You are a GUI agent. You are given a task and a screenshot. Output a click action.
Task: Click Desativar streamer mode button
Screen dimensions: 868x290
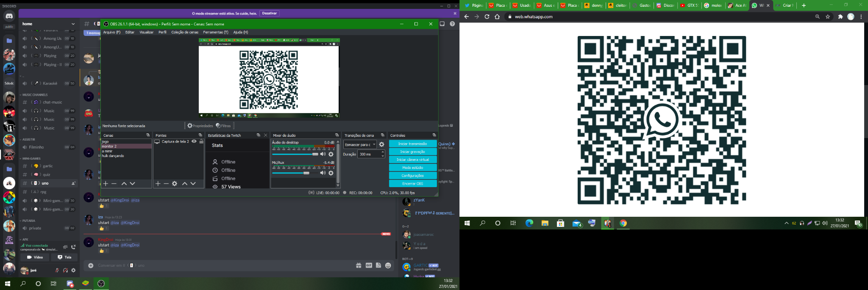point(270,14)
